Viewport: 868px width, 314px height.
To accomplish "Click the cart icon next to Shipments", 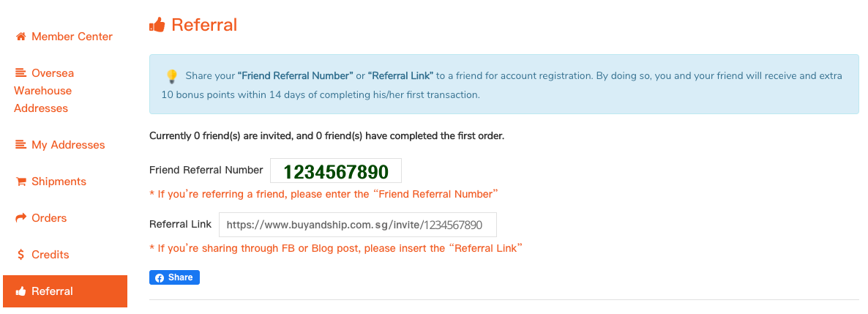I will point(21,182).
